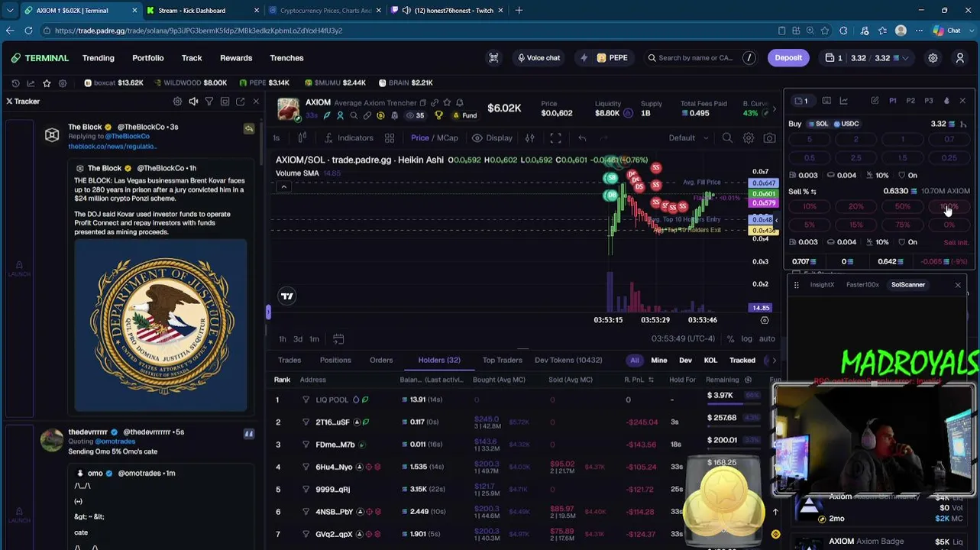Toggle auto scale on chart
The height and width of the screenshot is (550, 980).
[x=767, y=339]
